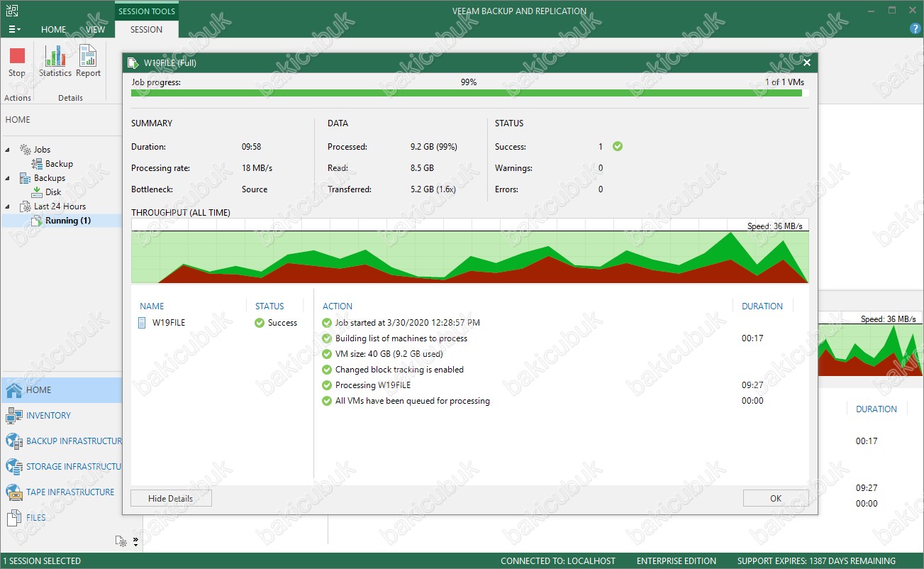The height and width of the screenshot is (569, 924).
Task: Click the Veeam app icon in title bar
Action: point(12,10)
